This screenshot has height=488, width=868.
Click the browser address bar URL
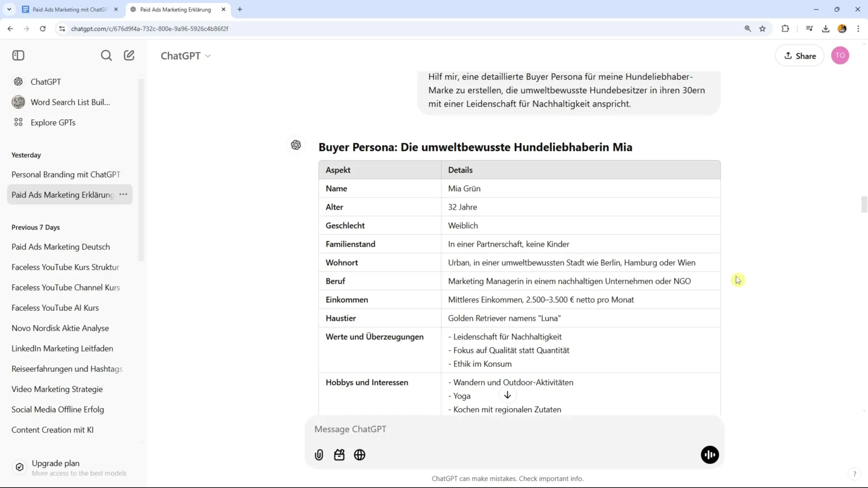coord(150,28)
